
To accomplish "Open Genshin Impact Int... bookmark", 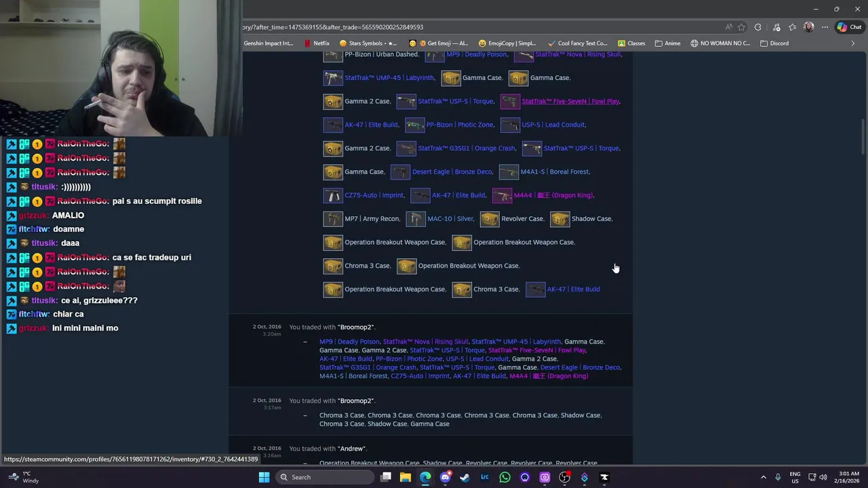I will (x=269, y=43).
